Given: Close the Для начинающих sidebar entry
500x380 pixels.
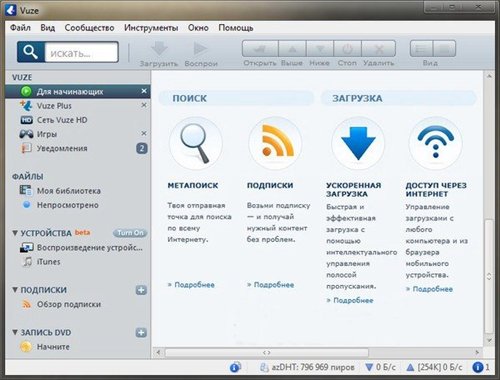Looking at the screenshot, I should [x=144, y=91].
